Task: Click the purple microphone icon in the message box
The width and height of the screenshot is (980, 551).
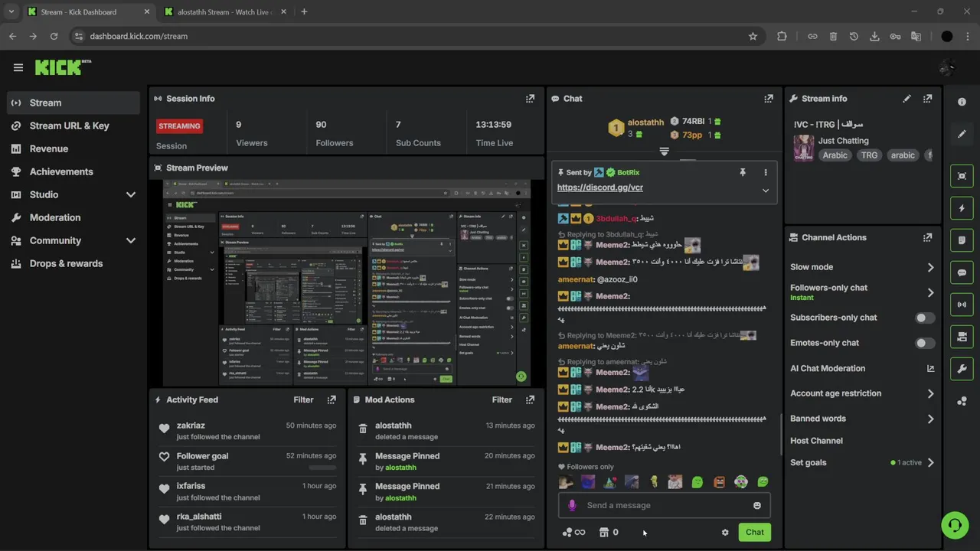Action: 572,505
